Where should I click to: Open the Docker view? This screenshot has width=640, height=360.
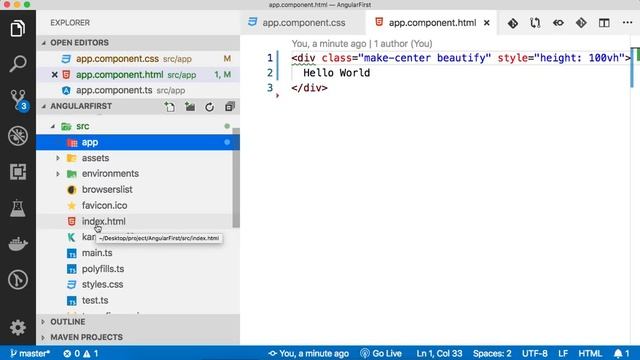[x=18, y=244]
